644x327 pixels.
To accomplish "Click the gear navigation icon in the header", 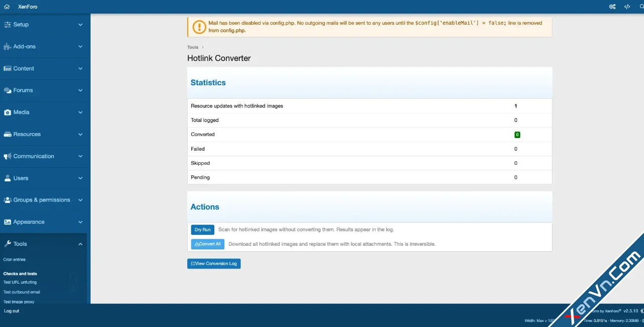I will (x=612, y=7).
